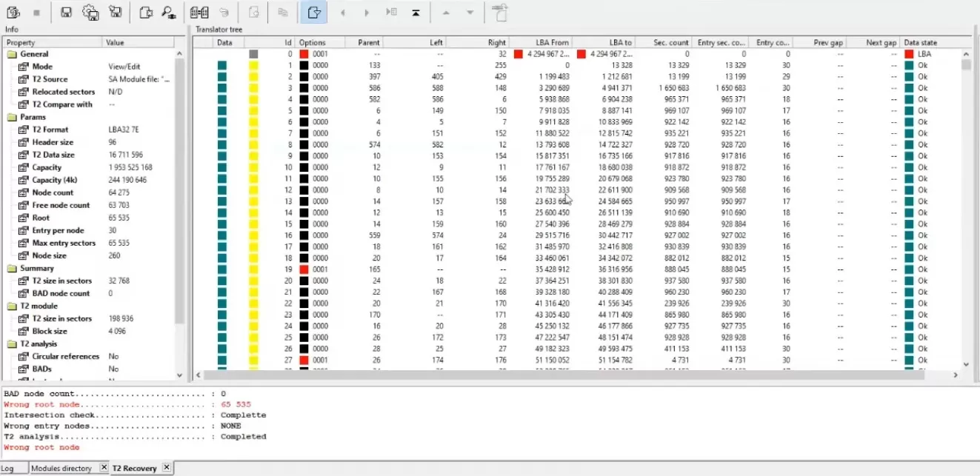Viewport: 980px width, 476px height.
Task: Click the Property column header
Action: coord(53,42)
